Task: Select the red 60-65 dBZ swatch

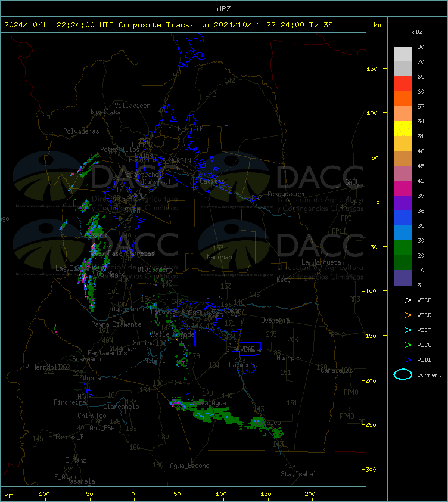Action: [403, 84]
